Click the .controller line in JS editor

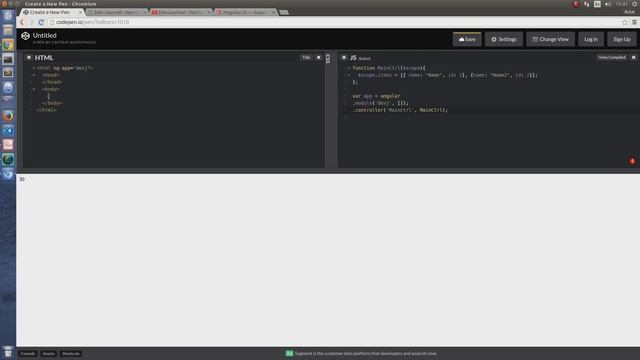pos(400,110)
